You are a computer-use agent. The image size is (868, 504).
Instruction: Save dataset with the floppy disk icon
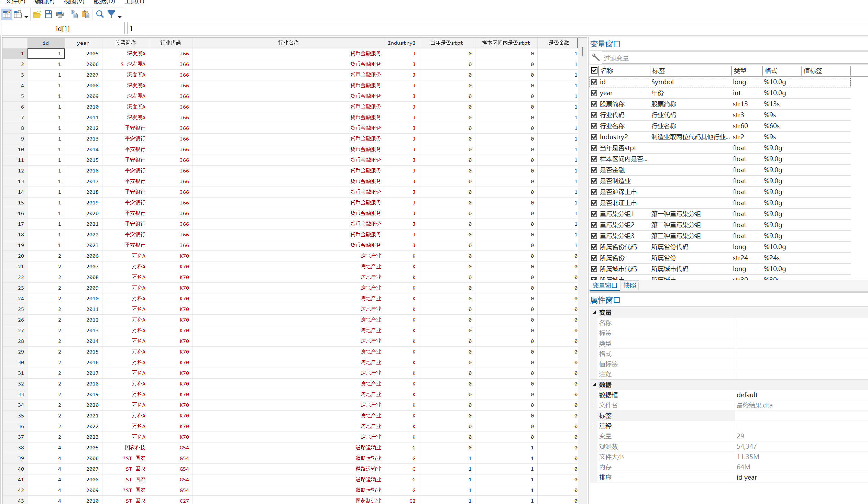click(x=48, y=14)
